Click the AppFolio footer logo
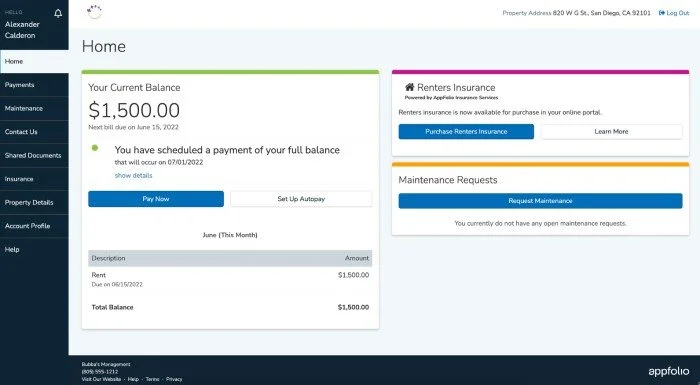This screenshot has width=700, height=385. click(x=668, y=371)
